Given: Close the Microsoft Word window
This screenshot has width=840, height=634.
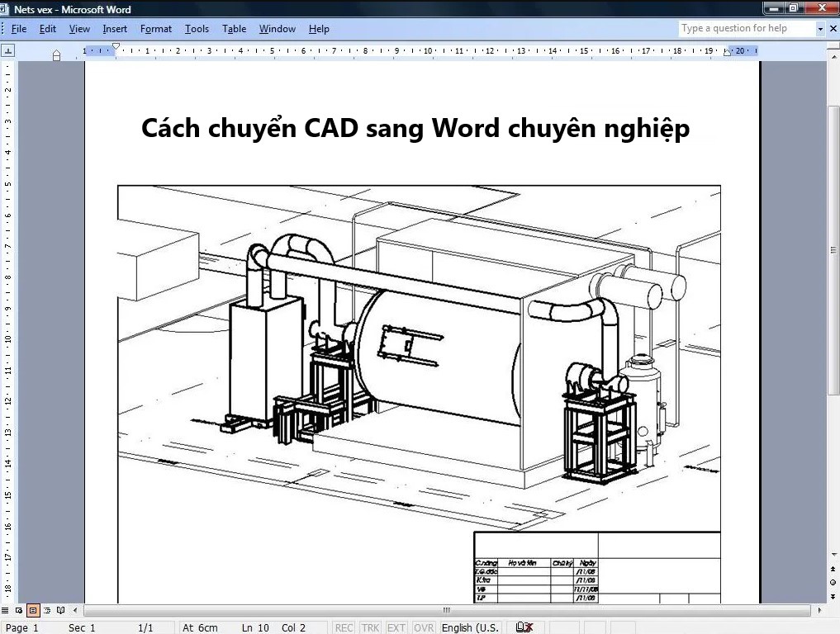Looking at the screenshot, I should [x=822, y=8].
